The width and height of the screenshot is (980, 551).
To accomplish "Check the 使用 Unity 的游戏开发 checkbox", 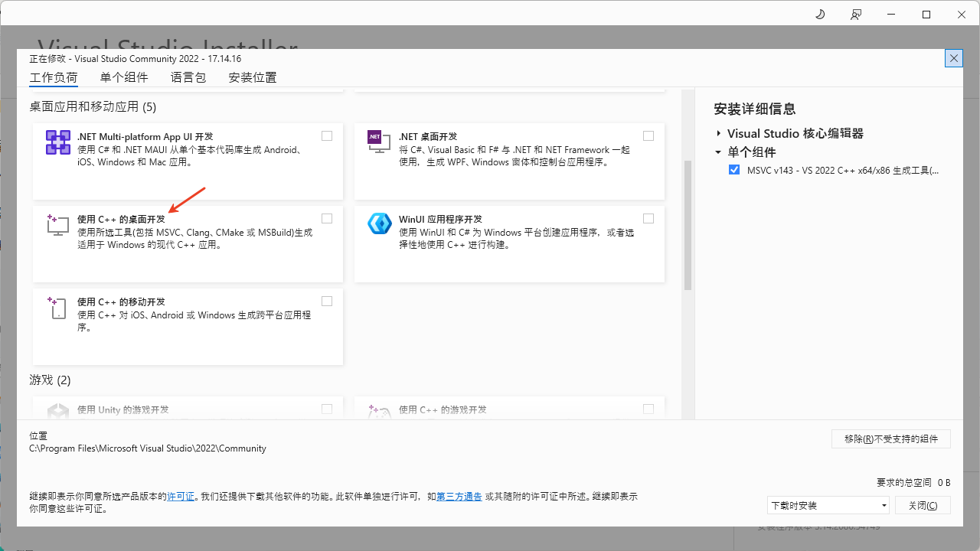I will pyautogui.click(x=327, y=409).
